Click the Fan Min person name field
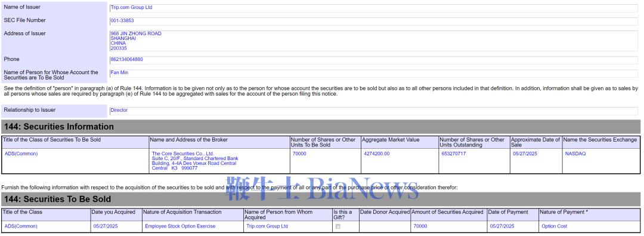The height and width of the screenshot is (236, 644). (373, 73)
